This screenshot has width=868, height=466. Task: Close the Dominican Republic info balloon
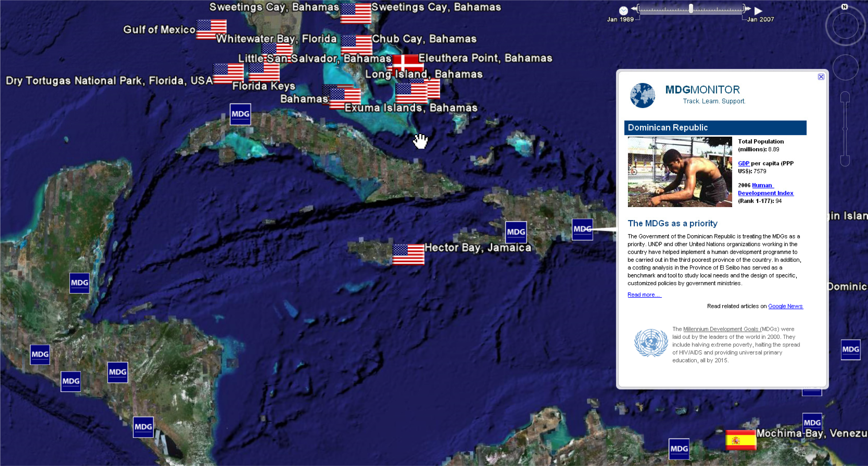[821, 77]
